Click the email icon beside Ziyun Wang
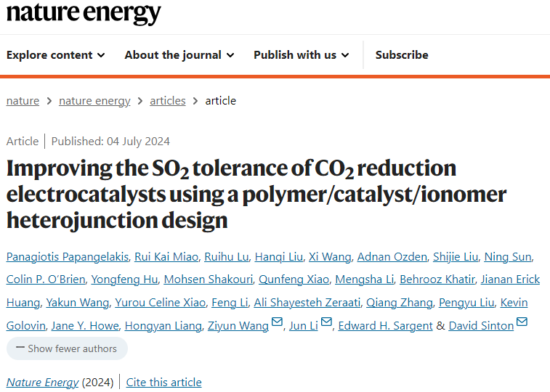This screenshot has width=550, height=392. click(x=277, y=322)
